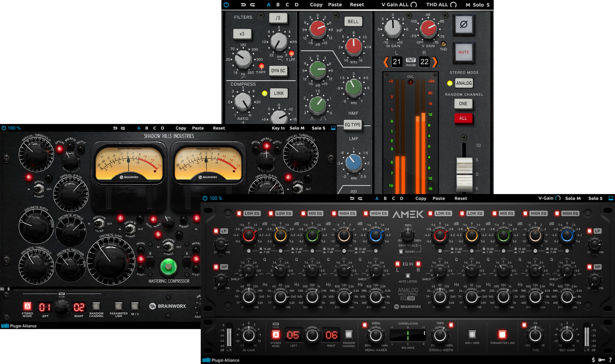The image size is (615, 364).
Task: Click undo arrow in Shadow Hills toolbar
Action: coord(115,128)
